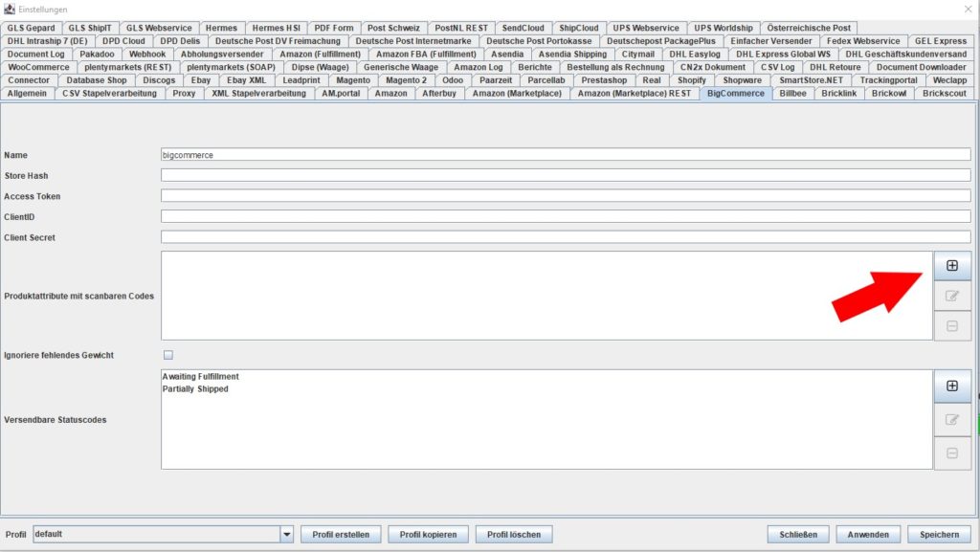
Task: Switch to the GEL Express tab
Action: (941, 41)
